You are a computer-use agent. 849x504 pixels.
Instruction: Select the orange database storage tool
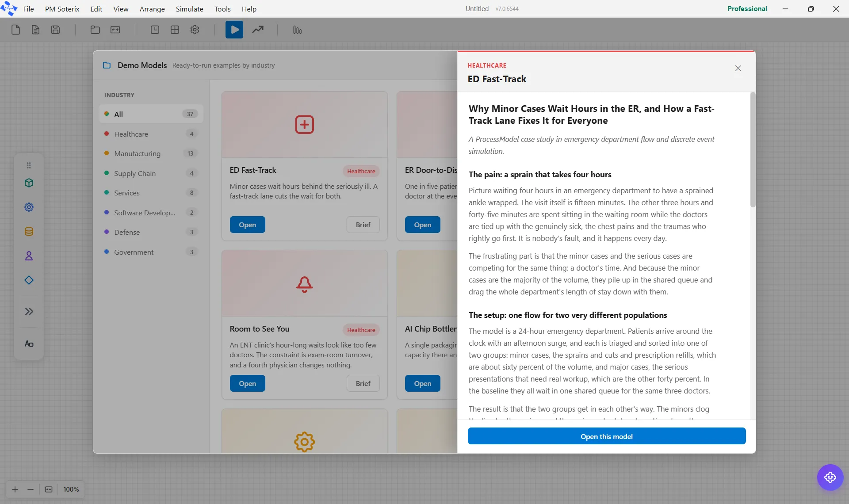tap(29, 232)
